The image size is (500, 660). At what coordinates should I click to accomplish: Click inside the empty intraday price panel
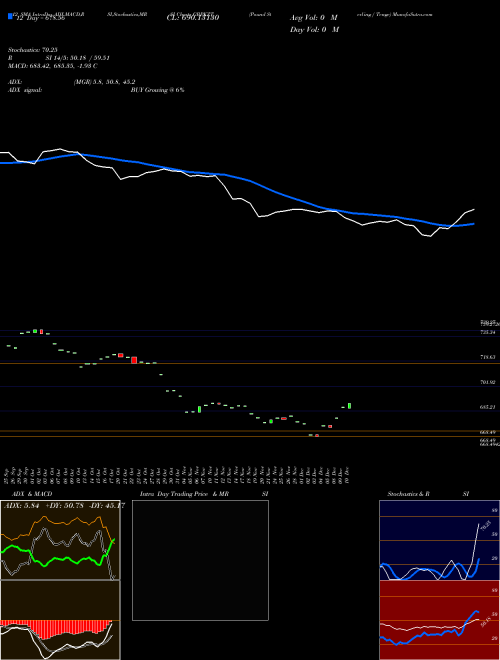(200, 560)
